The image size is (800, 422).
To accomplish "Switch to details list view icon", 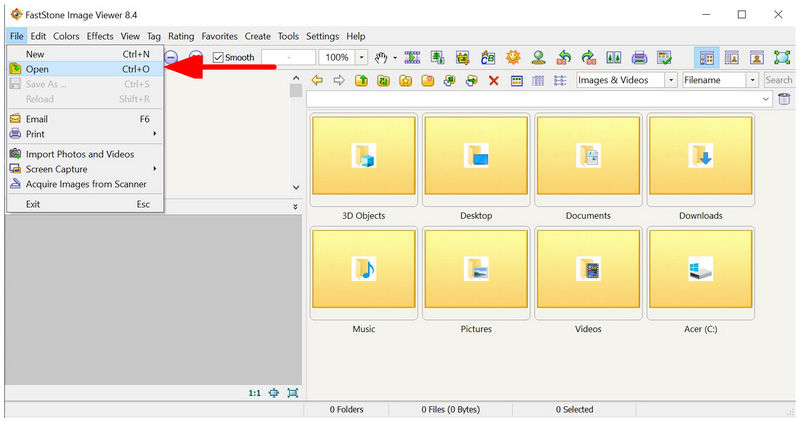I will [x=560, y=81].
